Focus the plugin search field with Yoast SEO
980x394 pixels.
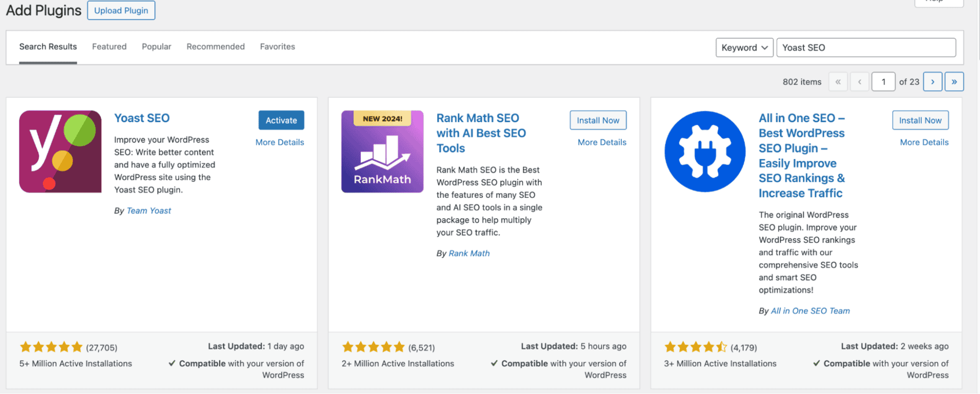point(866,48)
